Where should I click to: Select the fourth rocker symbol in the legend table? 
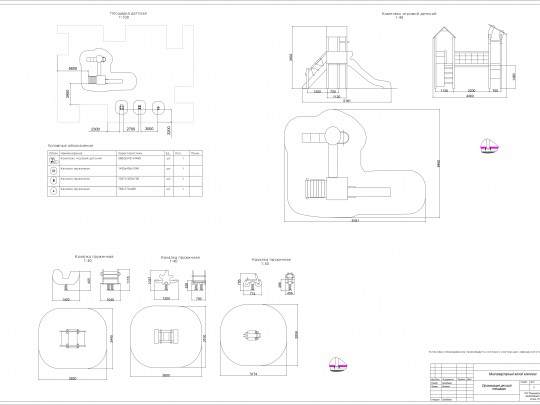pos(53,191)
